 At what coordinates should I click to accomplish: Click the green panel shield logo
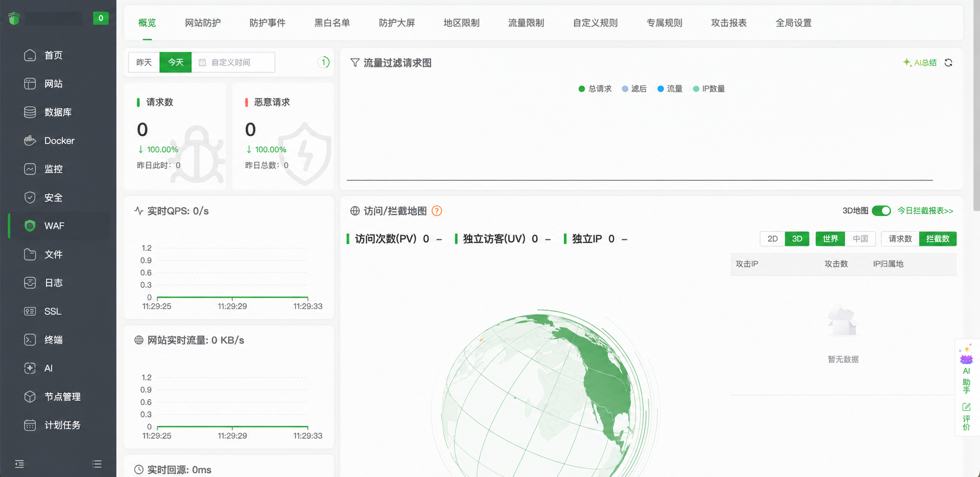[x=14, y=18]
